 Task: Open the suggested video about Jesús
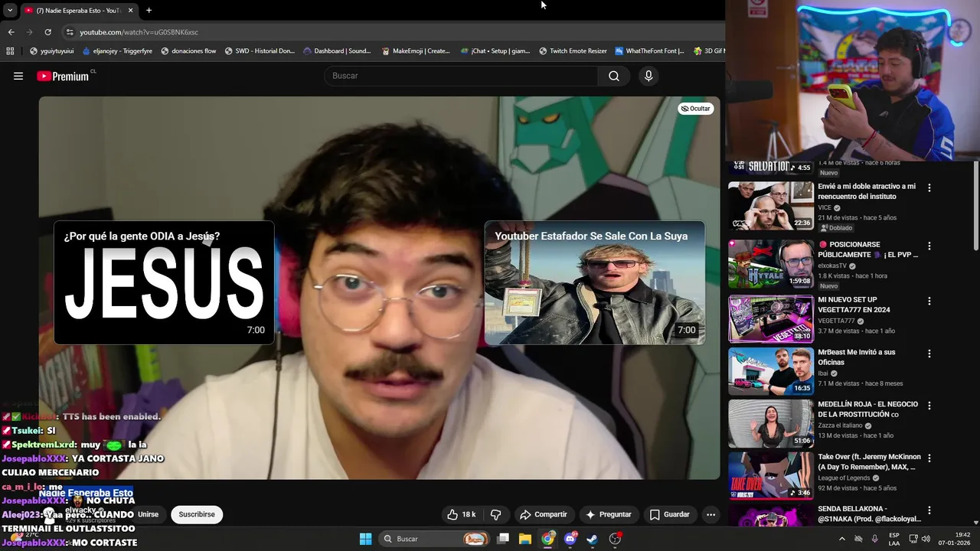point(164,282)
